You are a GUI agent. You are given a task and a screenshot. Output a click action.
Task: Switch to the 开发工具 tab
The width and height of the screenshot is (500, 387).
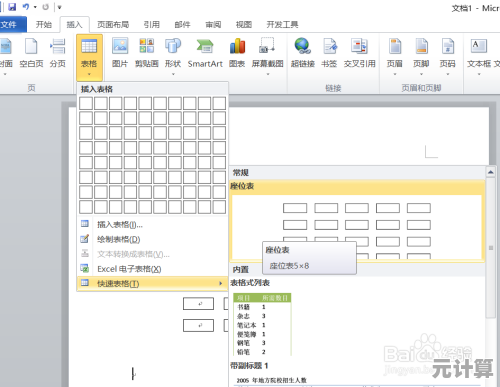282,24
